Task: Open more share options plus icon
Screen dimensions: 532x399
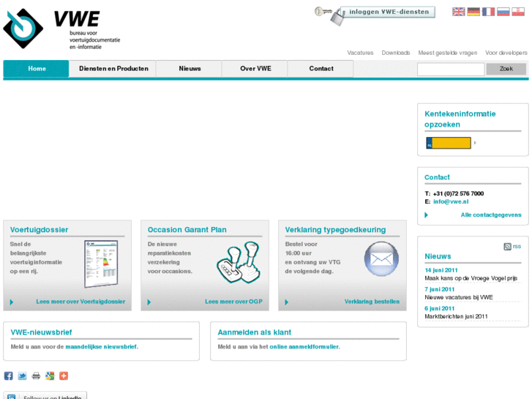Action: pyautogui.click(x=64, y=376)
